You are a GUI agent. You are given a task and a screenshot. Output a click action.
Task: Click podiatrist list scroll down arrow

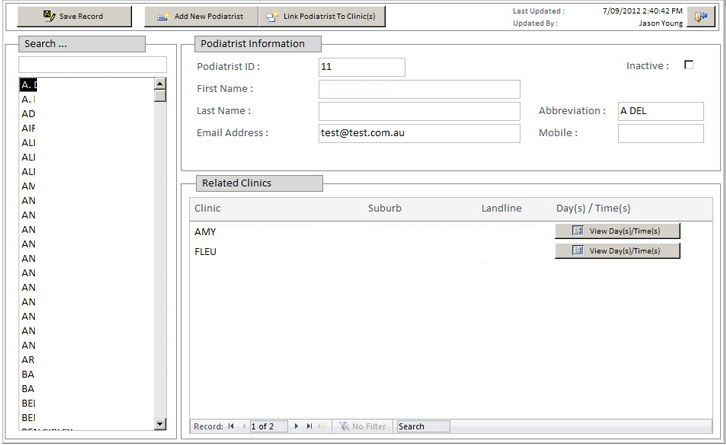coord(160,424)
